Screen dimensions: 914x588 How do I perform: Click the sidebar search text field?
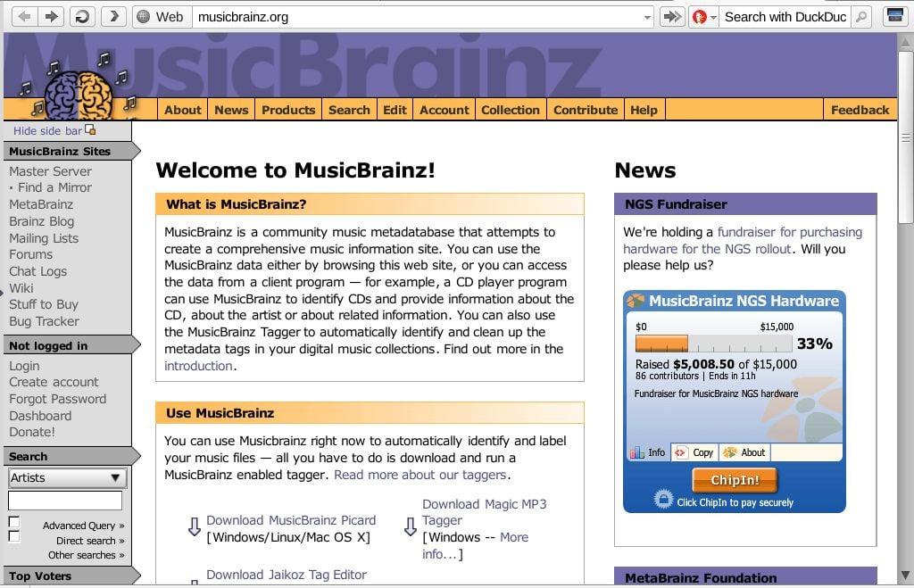tap(64, 501)
